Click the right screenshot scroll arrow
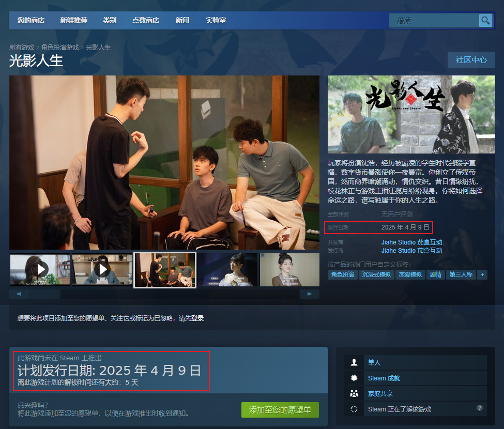The width and height of the screenshot is (504, 429). [x=310, y=294]
